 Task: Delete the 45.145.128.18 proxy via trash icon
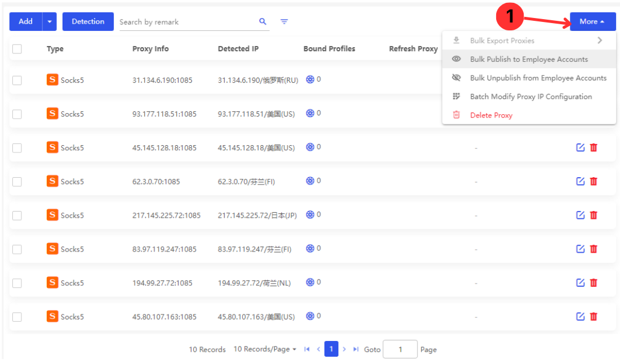point(594,147)
